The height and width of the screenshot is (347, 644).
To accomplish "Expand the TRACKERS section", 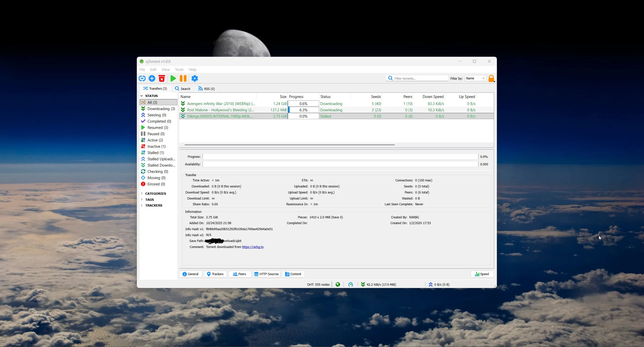I will [x=142, y=205].
